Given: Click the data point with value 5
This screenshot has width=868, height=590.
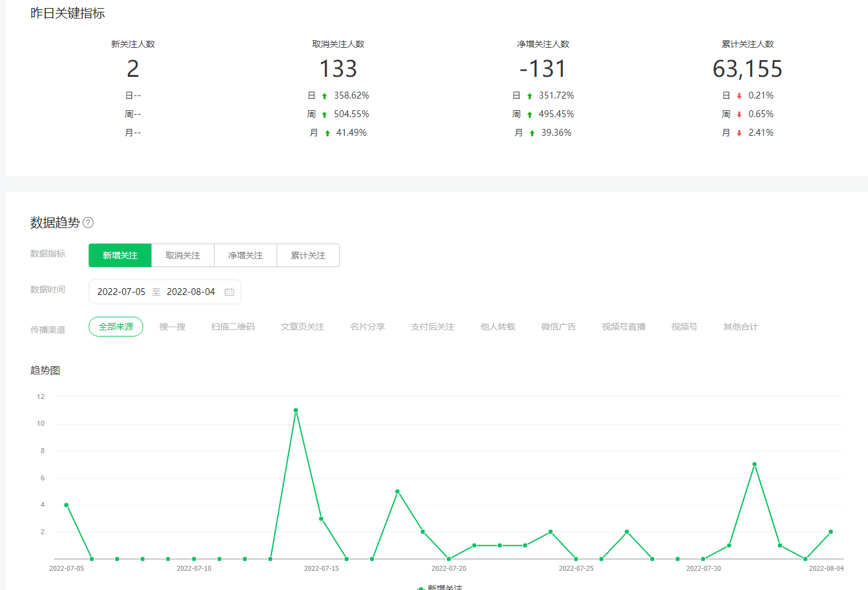Looking at the screenshot, I should pyautogui.click(x=397, y=491).
